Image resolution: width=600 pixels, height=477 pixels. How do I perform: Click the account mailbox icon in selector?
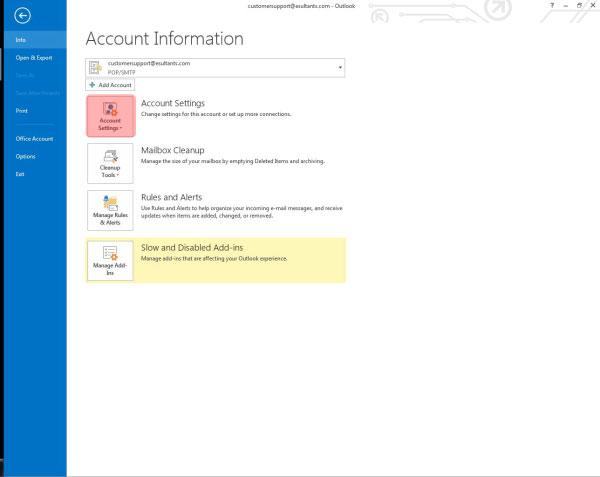tap(95, 68)
